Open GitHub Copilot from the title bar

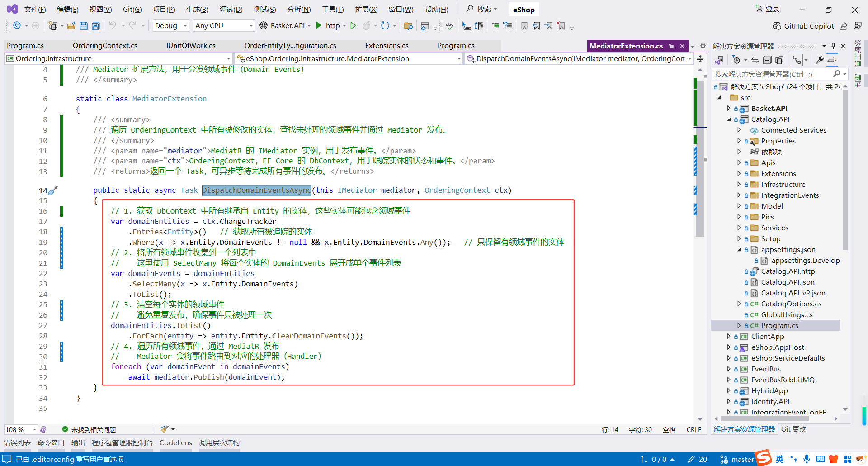tap(803, 26)
